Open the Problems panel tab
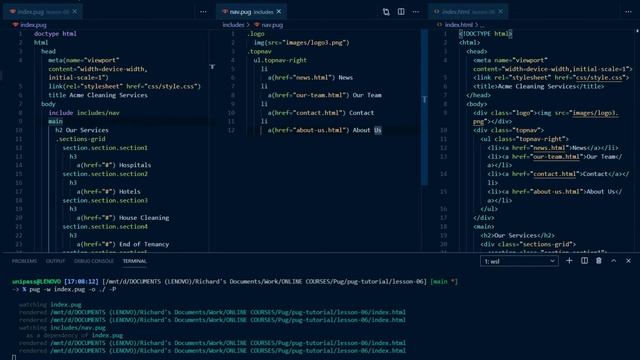This screenshot has height=360, width=640. [x=24, y=261]
